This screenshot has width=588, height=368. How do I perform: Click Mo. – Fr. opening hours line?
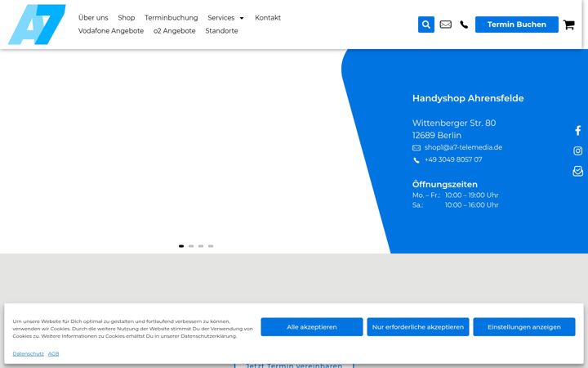(456, 195)
